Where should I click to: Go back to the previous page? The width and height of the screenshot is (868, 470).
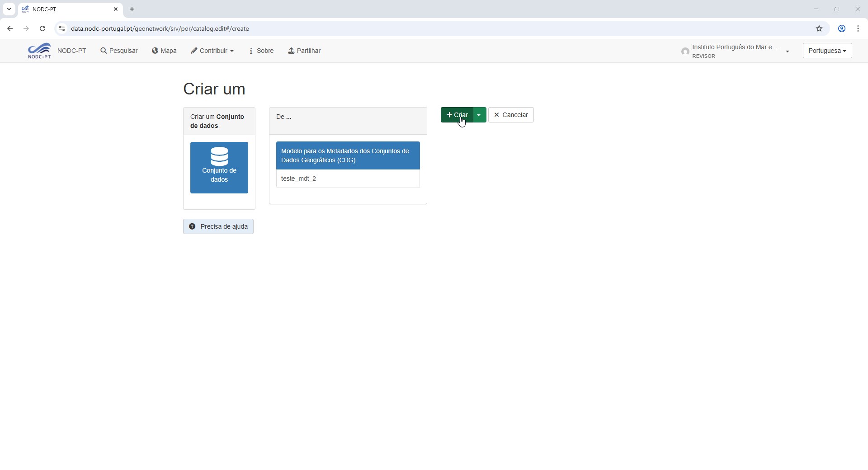click(10, 28)
